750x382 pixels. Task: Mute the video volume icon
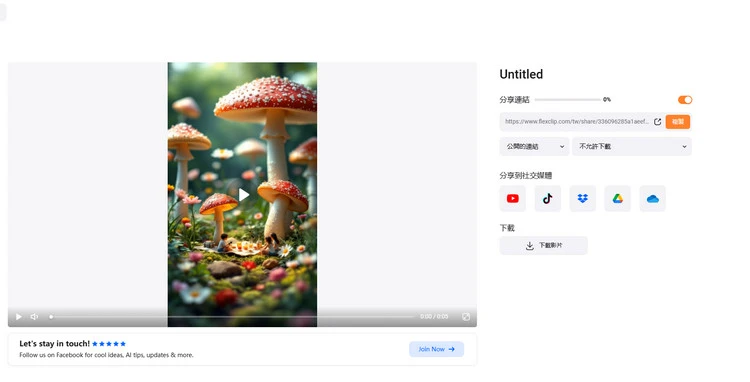tap(34, 317)
